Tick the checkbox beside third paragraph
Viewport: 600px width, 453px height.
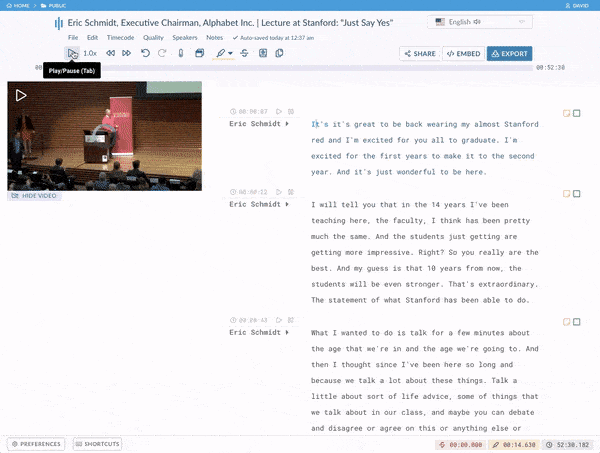(x=577, y=322)
